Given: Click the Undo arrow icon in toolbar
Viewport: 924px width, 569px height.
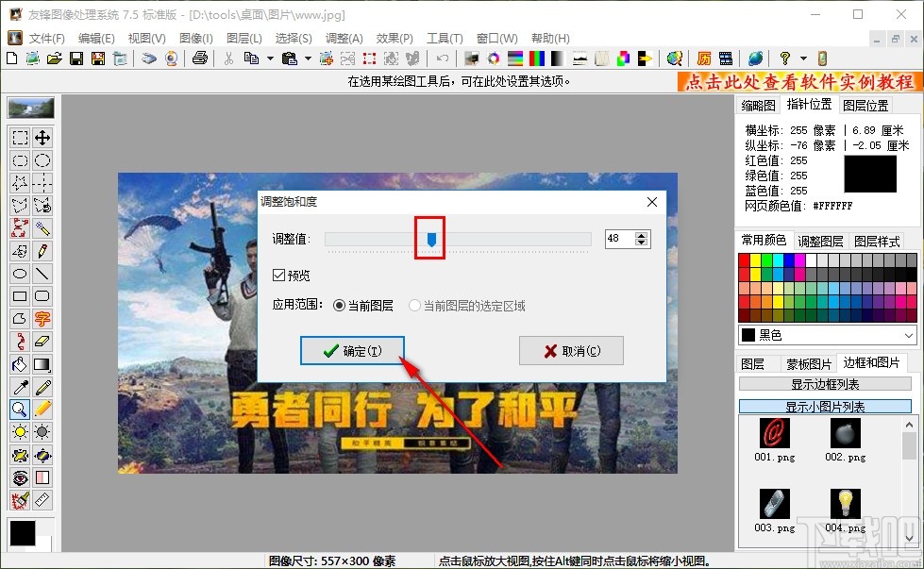Looking at the screenshot, I should pos(443,59).
